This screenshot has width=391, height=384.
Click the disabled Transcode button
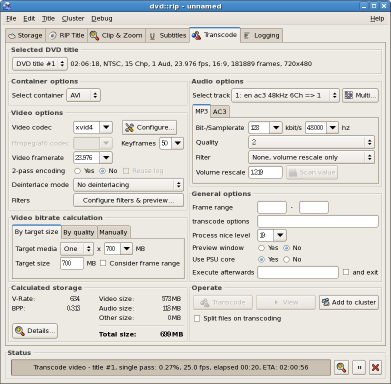coord(223,302)
